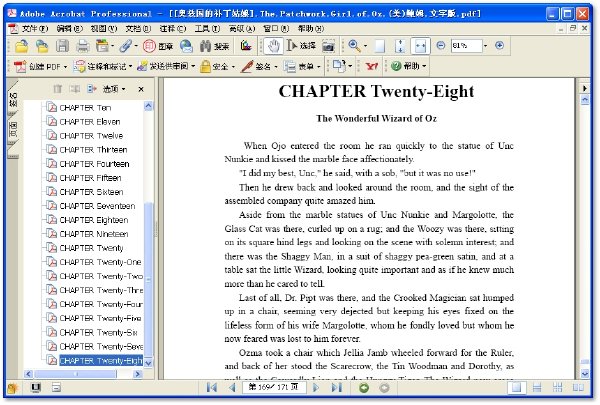Open the zoom percentage dropdown arrow
The width and height of the screenshot is (600, 405).
(x=485, y=46)
